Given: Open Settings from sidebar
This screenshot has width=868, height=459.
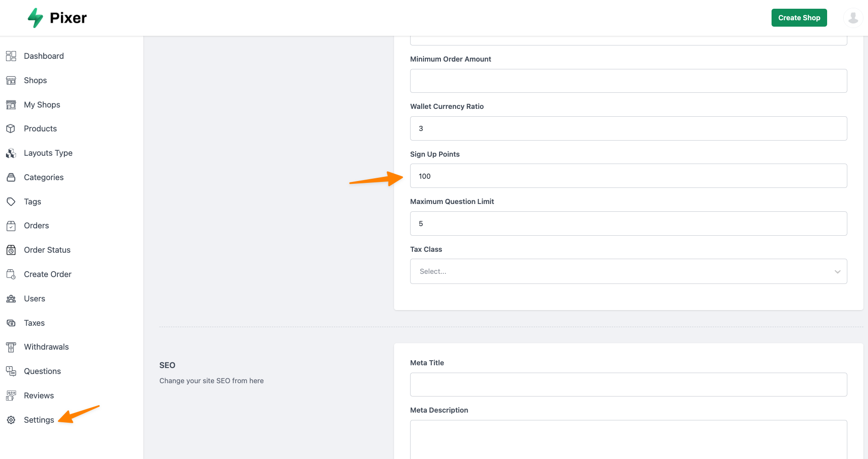Looking at the screenshot, I should (39, 420).
